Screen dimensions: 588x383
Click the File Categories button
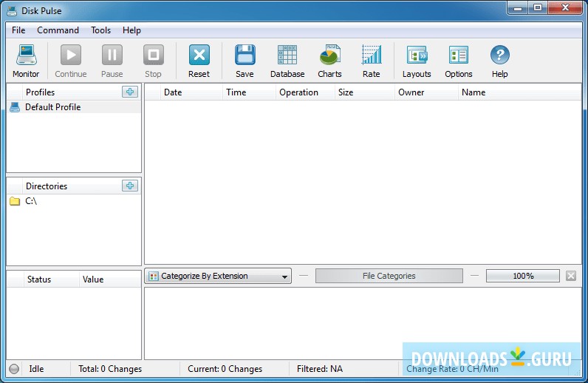pyautogui.click(x=389, y=276)
